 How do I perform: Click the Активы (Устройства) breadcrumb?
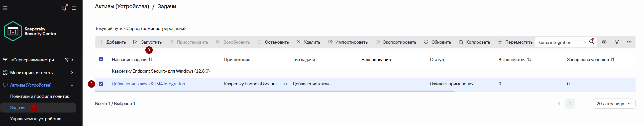pos(122,6)
